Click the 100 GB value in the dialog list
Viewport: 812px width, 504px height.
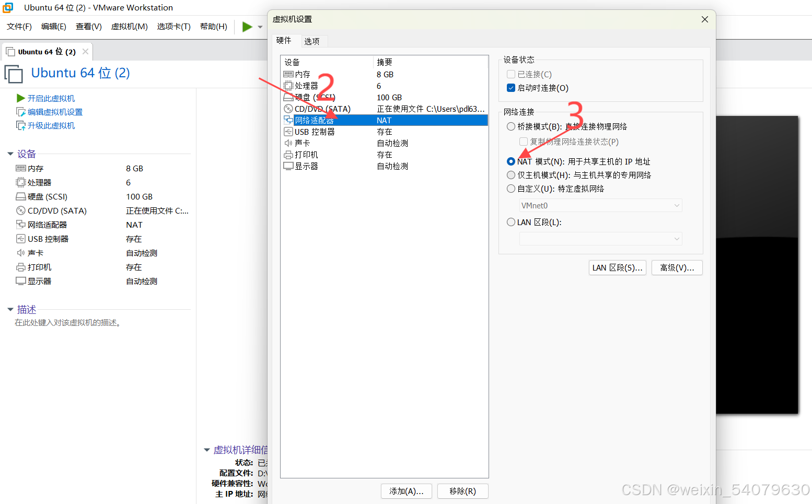389,97
